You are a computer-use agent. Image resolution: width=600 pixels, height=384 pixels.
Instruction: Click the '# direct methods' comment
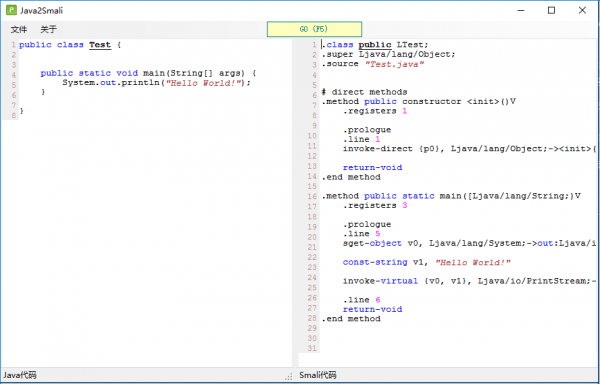click(x=364, y=92)
